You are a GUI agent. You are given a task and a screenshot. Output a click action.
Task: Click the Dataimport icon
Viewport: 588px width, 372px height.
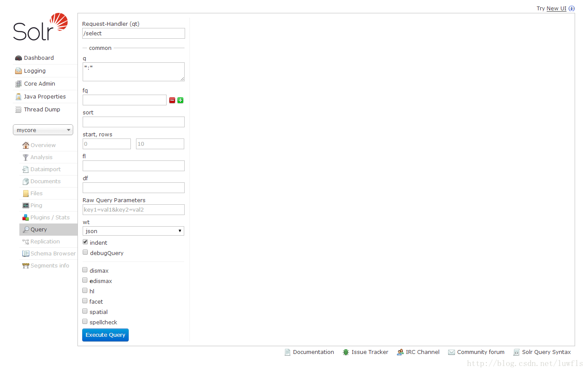[x=26, y=169]
